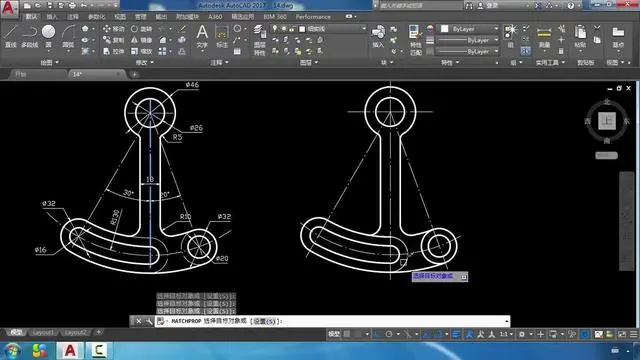
Task: Toggle the grid display in status bar
Action: 347,334
